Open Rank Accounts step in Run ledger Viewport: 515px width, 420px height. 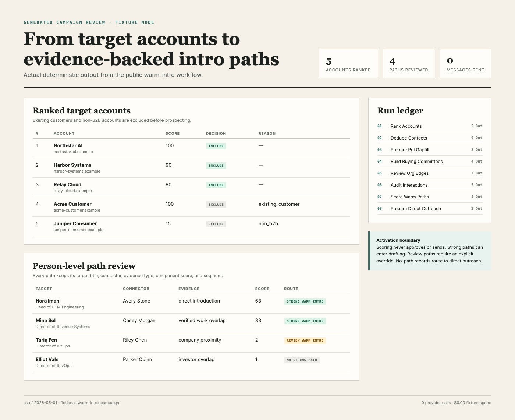[430, 126]
